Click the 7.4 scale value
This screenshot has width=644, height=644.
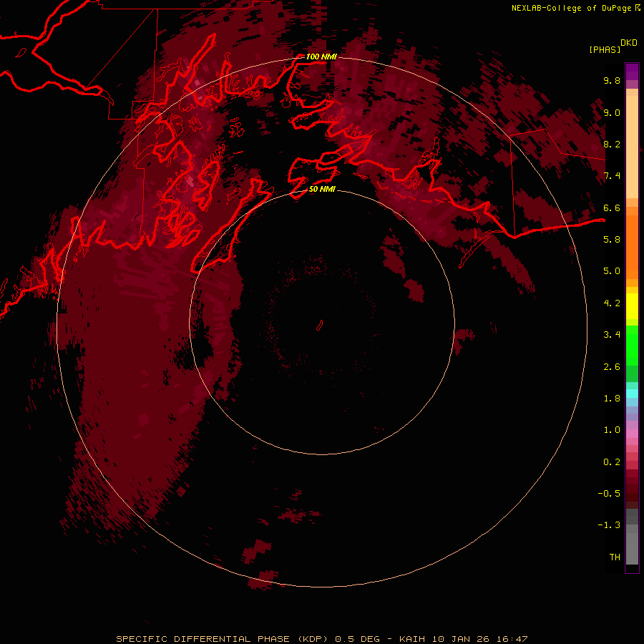tap(612, 176)
